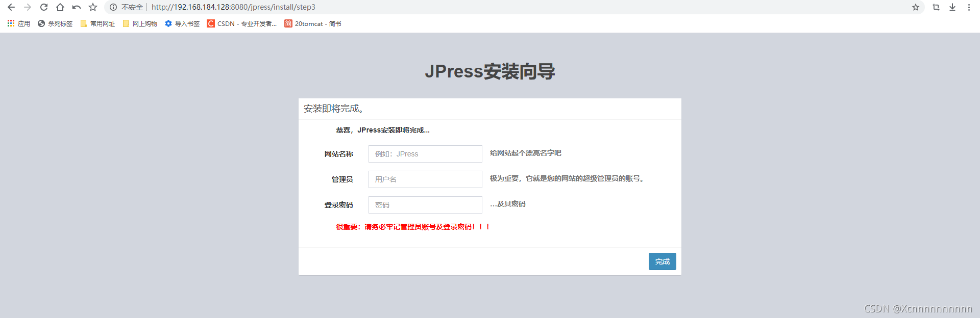980x318 pixels.
Task: Bookmark this page with the star at the address bar's end
Action: 916,7
